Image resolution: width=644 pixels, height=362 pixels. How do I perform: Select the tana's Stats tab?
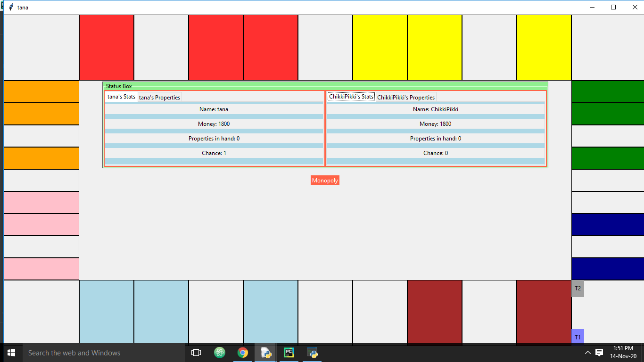tap(121, 96)
